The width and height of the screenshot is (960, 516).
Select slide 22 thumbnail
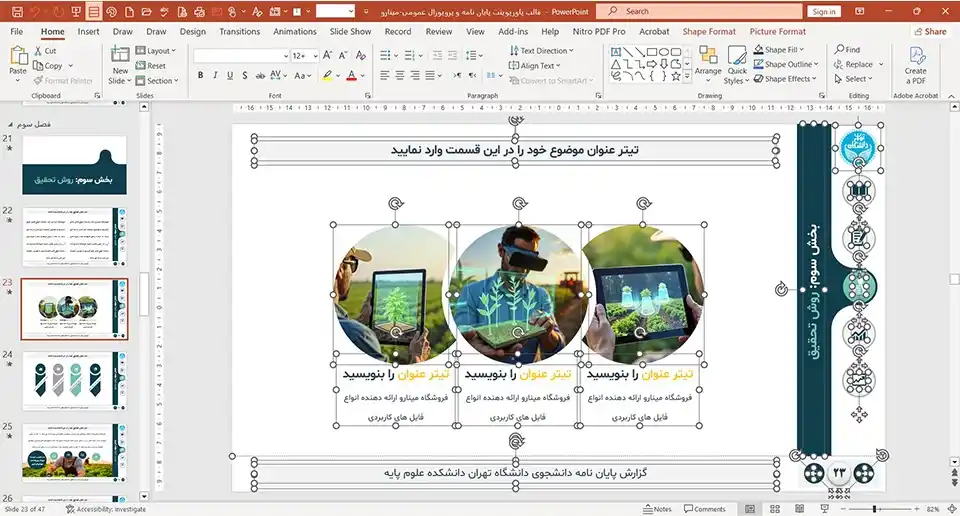[75, 237]
